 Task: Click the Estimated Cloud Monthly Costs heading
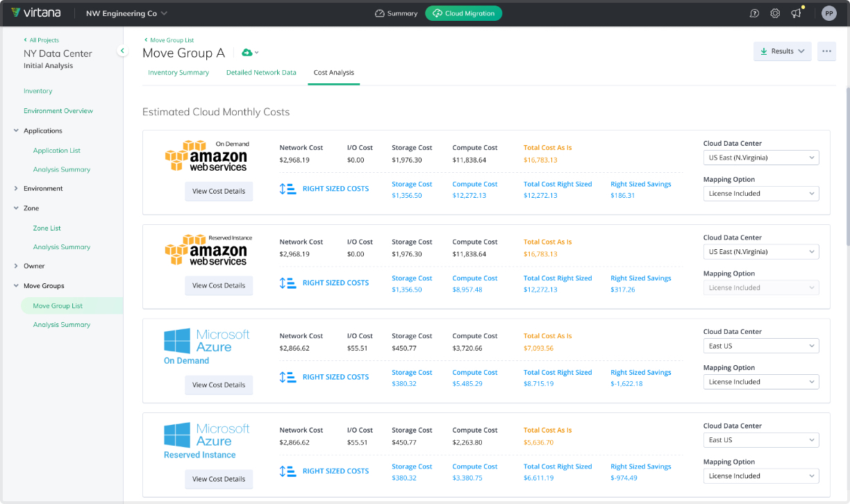tap(216, 112)
